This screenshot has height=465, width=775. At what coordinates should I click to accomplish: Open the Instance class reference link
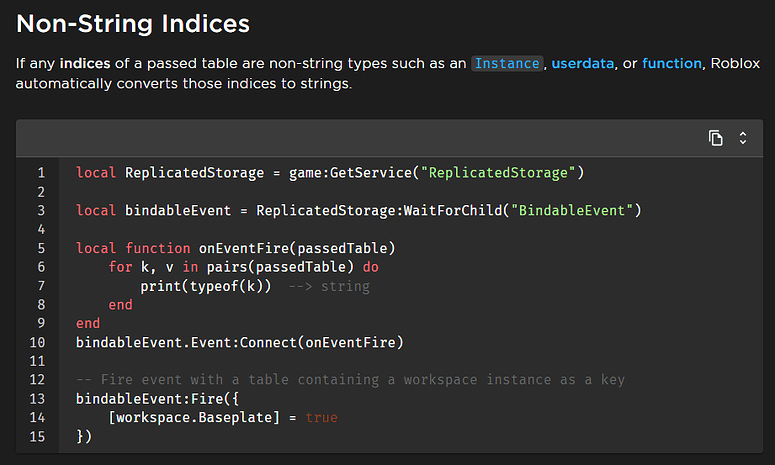pyautogui.click(x=507, y=63)
